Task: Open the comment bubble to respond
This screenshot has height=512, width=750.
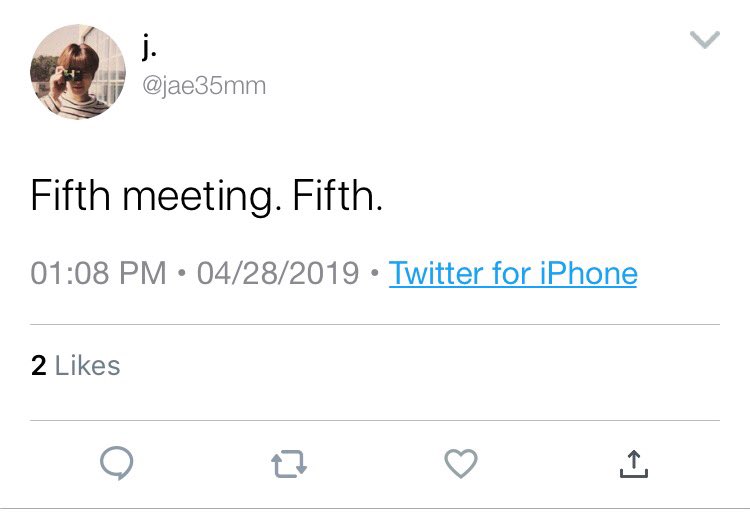Action: click(117, 463)
